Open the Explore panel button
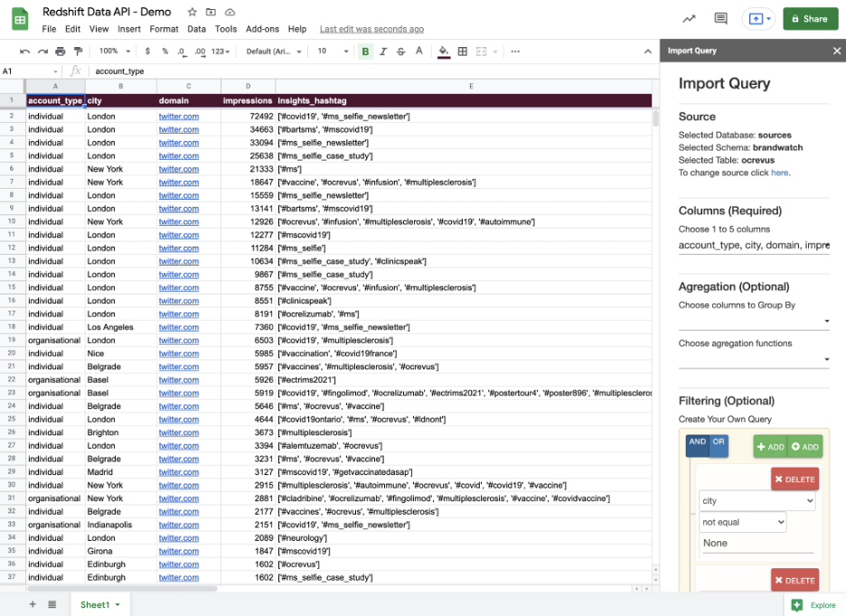Screen dimensions: 846x616 click(814, 605)
